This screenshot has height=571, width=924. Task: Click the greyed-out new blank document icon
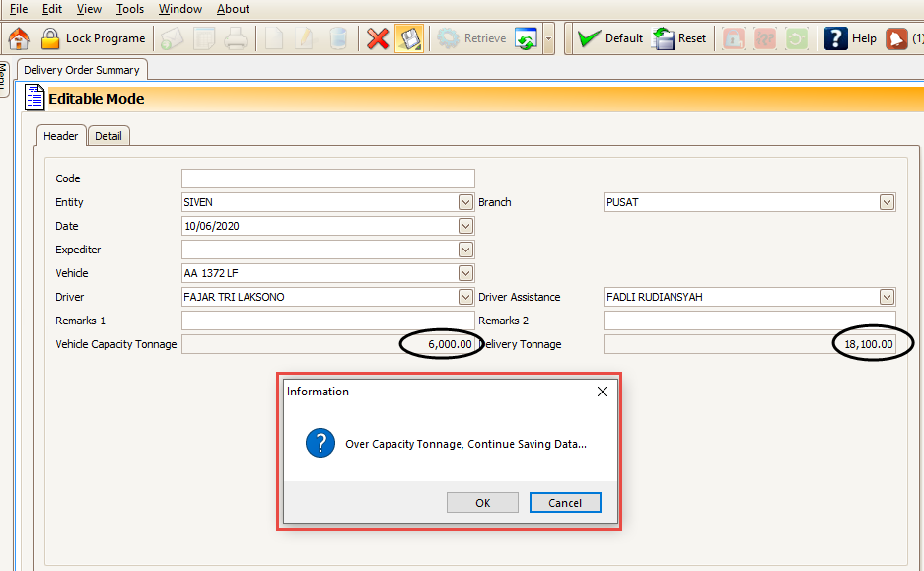pos(274,38)
